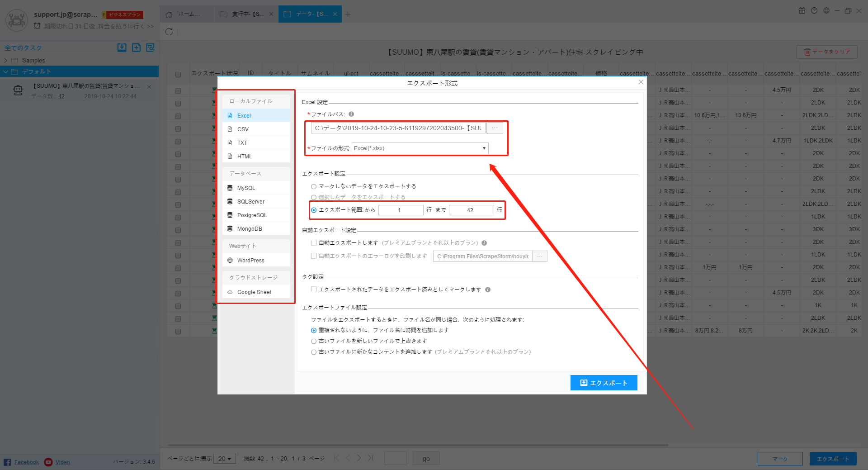Click データをクリア button
868x470 pixels.
pos(826,52)
